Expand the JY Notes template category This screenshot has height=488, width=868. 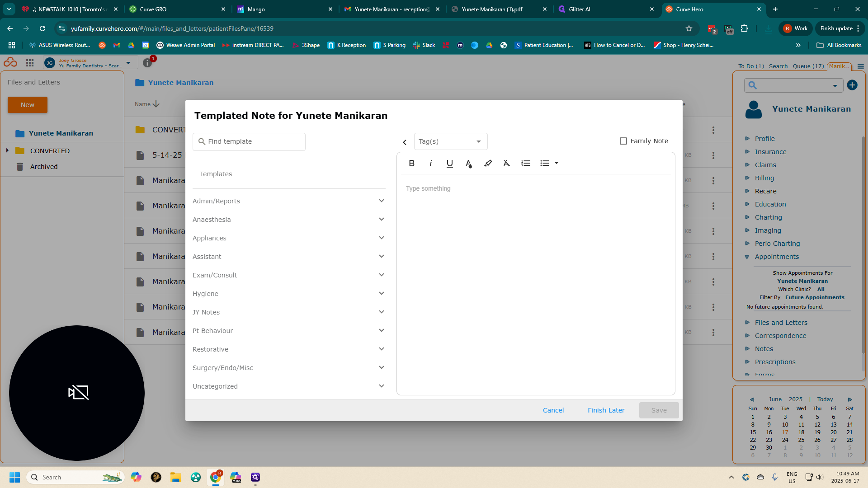tap(288, 312)
